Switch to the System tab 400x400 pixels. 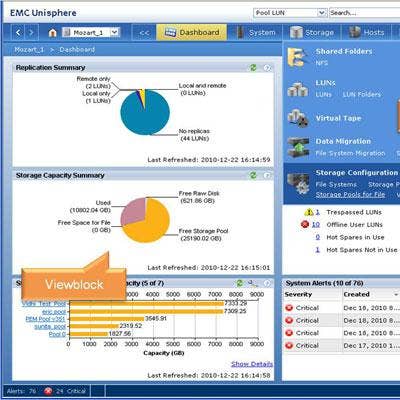coord(255,32)
